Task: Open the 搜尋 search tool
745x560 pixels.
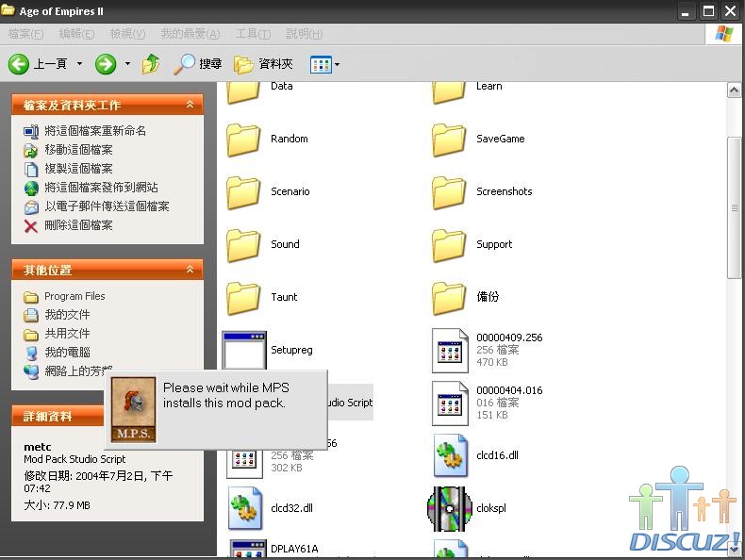Action: (x=198, y=64)
